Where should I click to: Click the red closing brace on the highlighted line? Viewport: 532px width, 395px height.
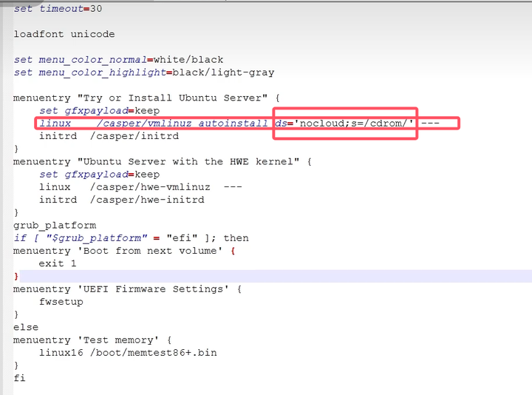coord(16,277)
